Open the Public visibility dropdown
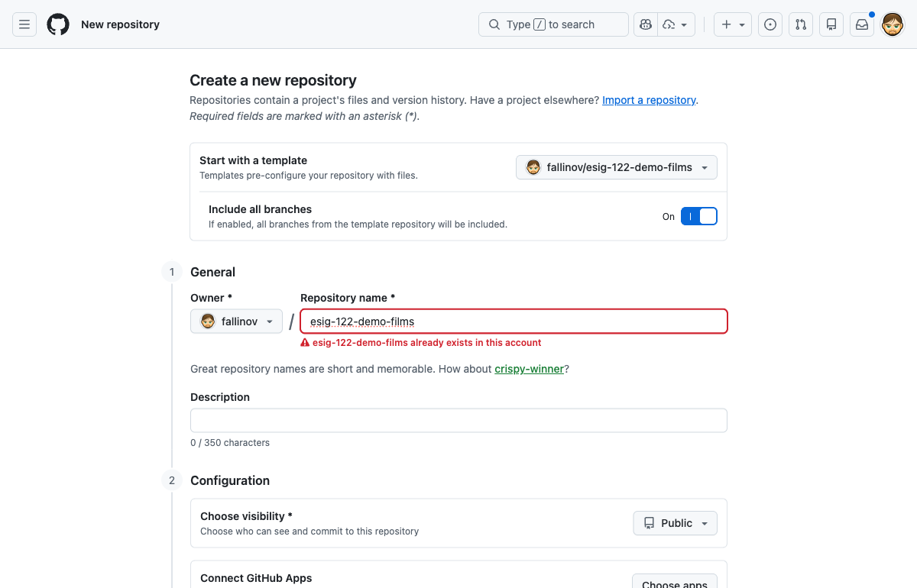Screen dimensions: 917x588 (x=675, y=523)
